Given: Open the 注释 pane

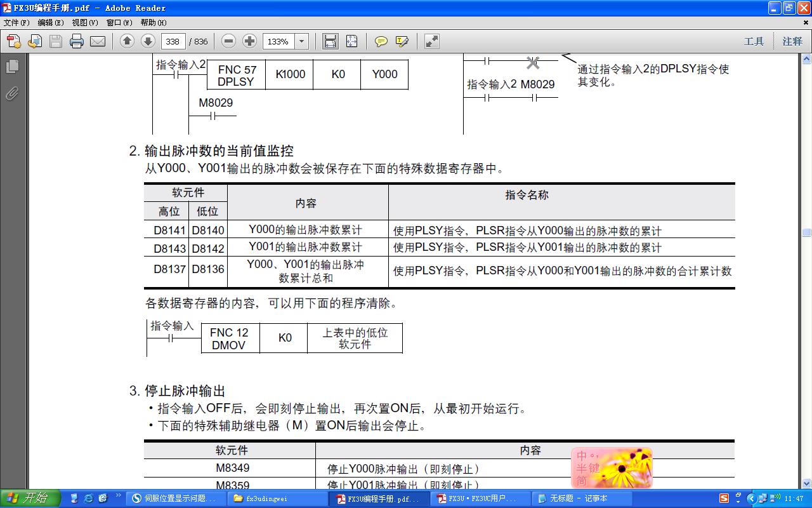Looking at the screenshot, I should (792, 41).
